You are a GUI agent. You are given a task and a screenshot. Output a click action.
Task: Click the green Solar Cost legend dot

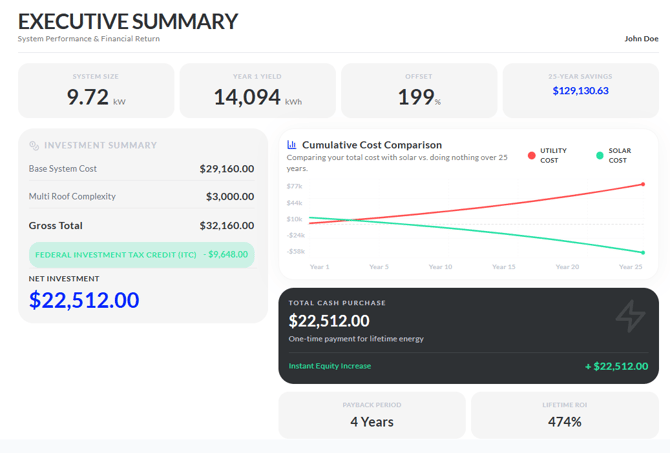(599, 156)
